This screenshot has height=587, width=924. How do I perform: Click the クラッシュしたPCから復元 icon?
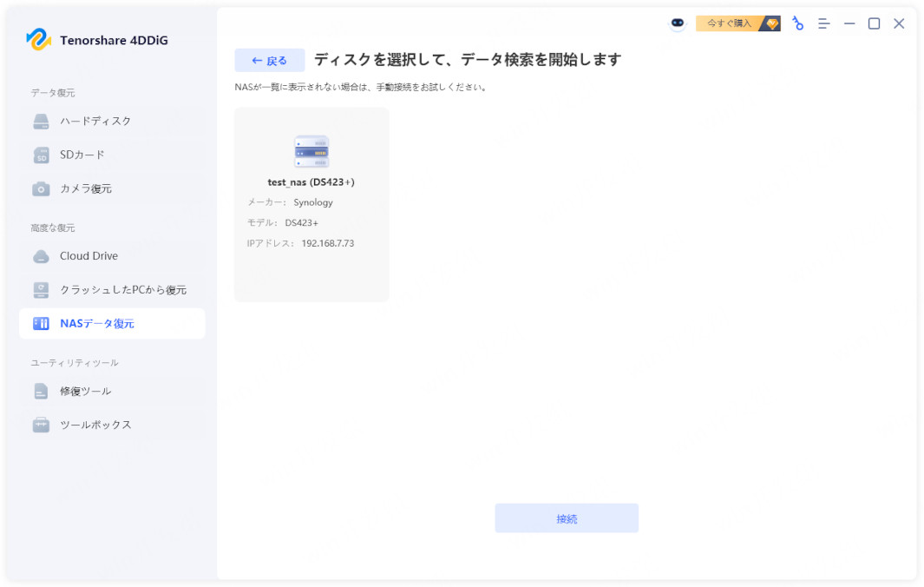[41, 290]
